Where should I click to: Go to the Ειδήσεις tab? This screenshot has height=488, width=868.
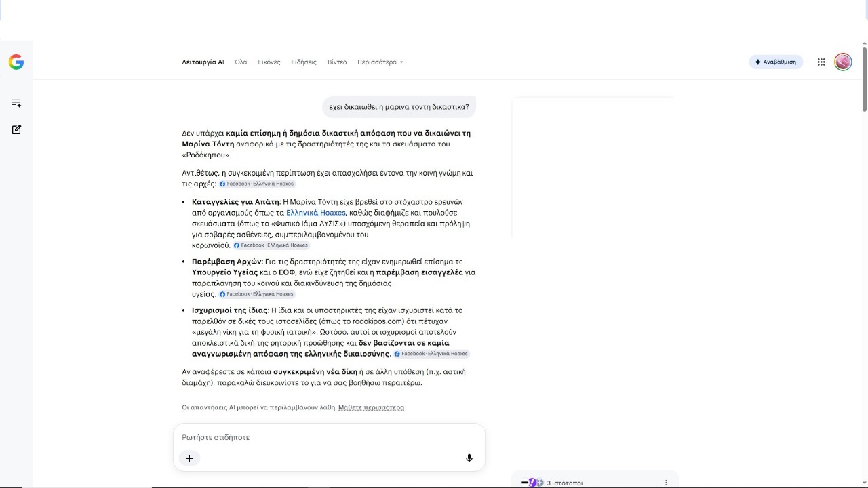pyautogui.click(x=304, y=62)
